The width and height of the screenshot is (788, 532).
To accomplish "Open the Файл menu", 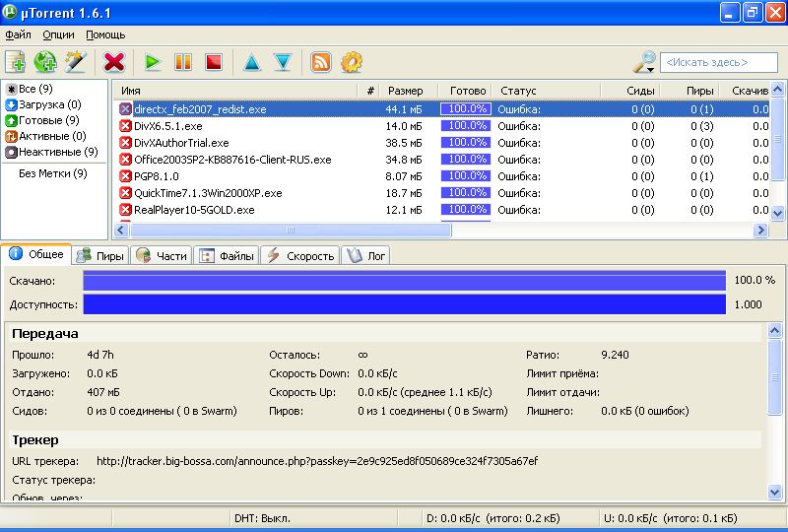I will [18, 34].
